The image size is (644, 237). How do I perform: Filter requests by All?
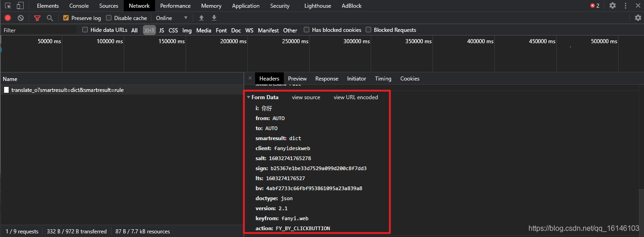pos(135,30)
